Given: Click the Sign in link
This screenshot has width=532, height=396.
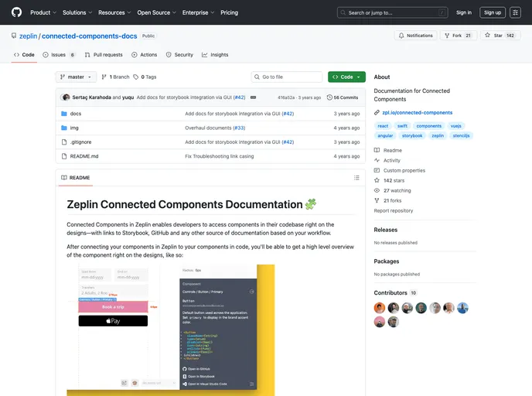Looking at the screenshot, I should pyautogui.click(x=463, y=12).
